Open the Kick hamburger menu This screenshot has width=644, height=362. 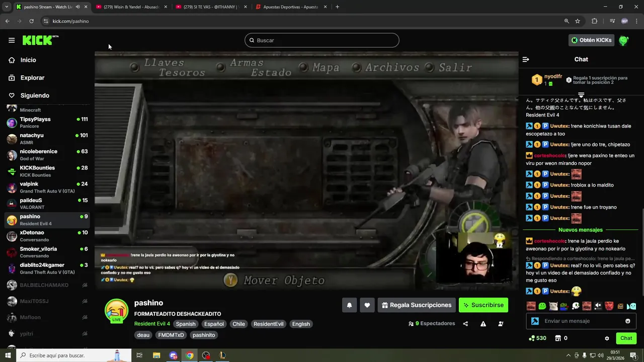pyautogui.click(x=12, y=40)
